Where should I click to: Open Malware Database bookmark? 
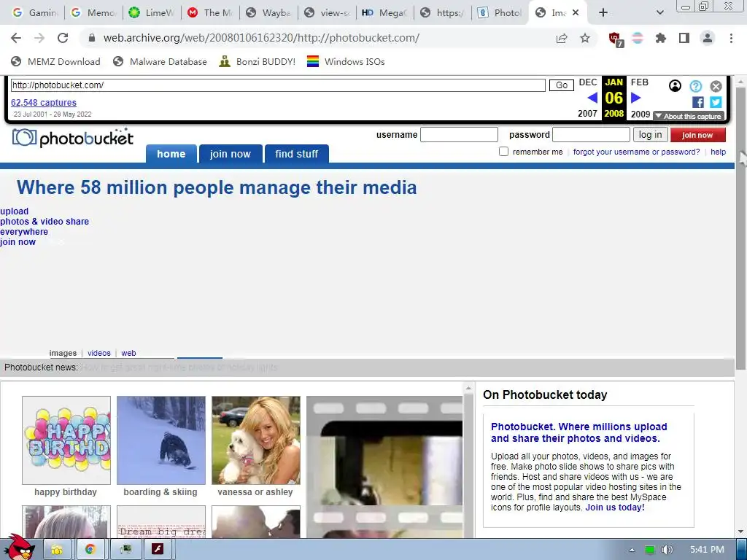(x=160, y=61)
